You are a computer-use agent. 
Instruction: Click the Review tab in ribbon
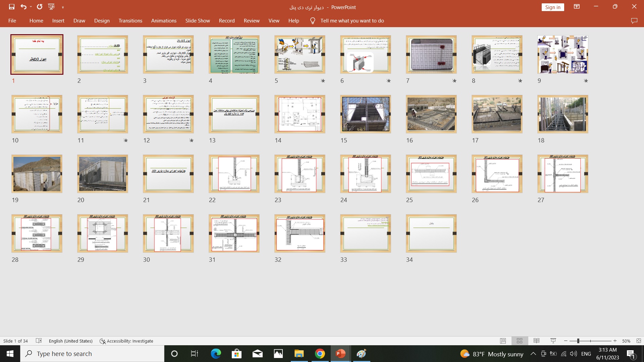tap(251, 21)
